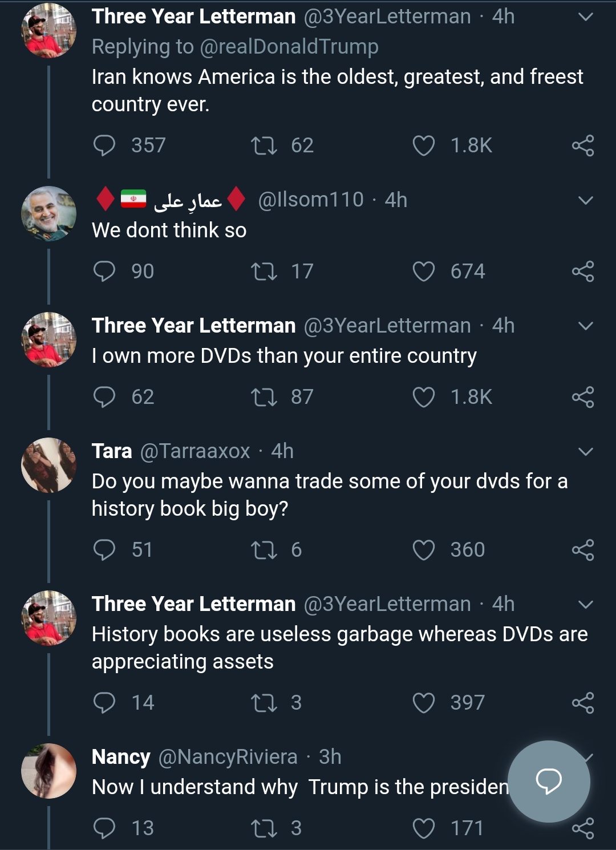
Task: Reply to Nancy's tweet about Trump
Action: 104,828
